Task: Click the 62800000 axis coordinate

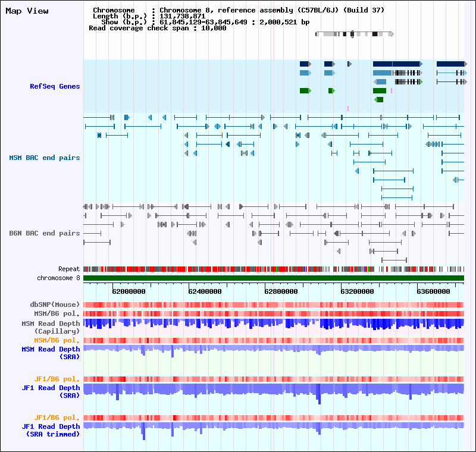Action: pos(281,291)
